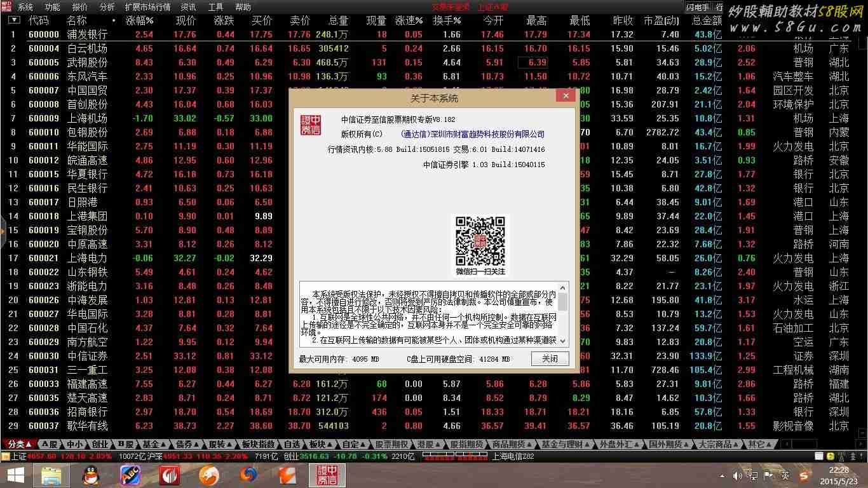The width and height of the screenshot is (868, 488).
Task: Click up arrow of the disclaimer scrollbar
Action: (562, 287)
